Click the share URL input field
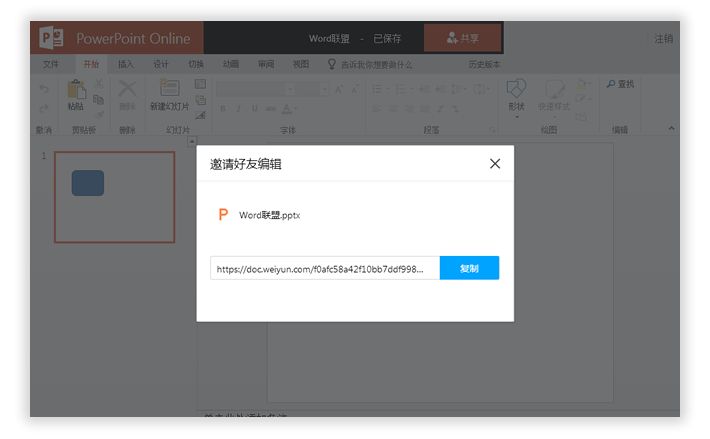 [325, 268]
